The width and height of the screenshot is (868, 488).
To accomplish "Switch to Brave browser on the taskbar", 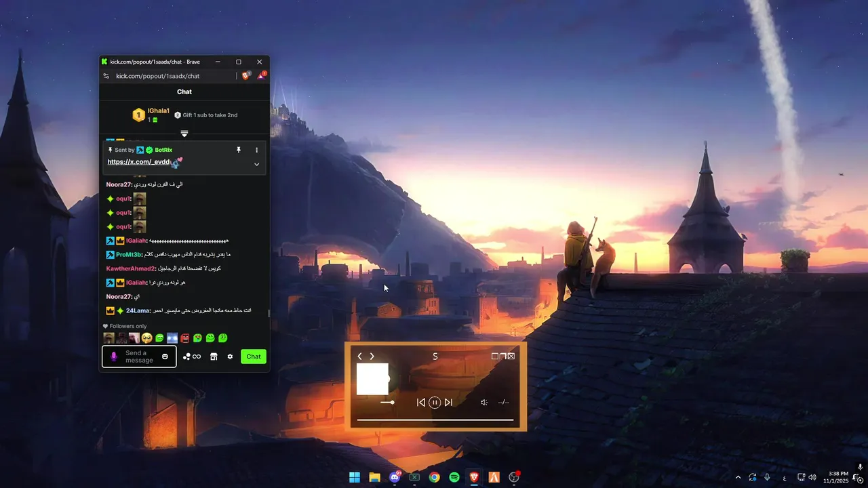I will (x=474, y=477).
